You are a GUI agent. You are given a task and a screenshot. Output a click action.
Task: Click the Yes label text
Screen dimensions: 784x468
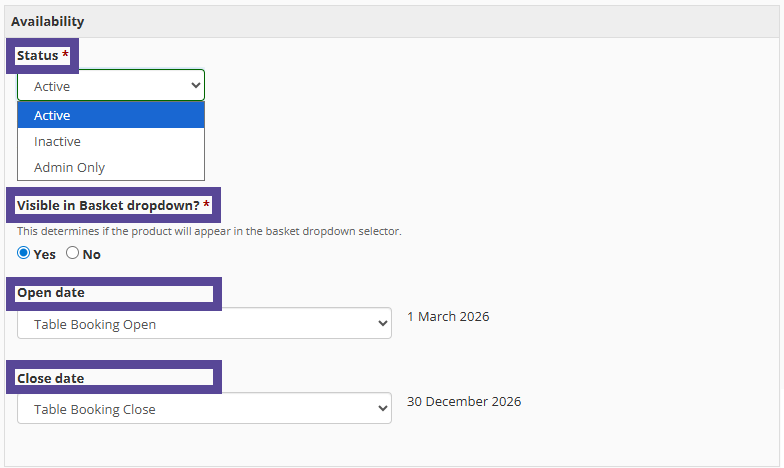pyautogui.click(x=45, y=254)
